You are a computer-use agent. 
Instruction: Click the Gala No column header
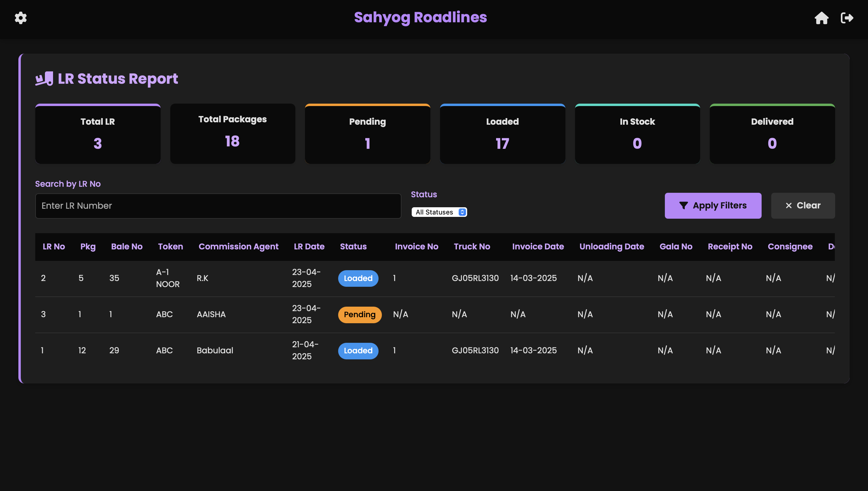[676, 246]
